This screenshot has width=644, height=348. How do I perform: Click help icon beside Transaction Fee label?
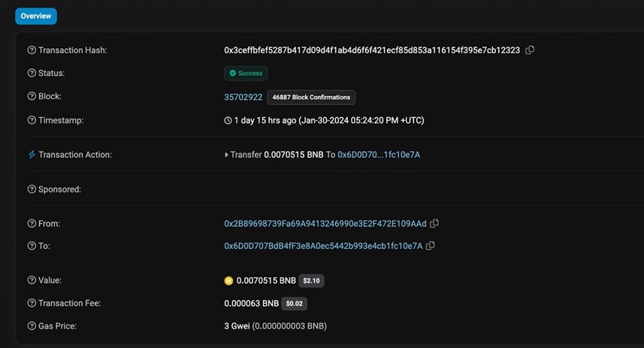pyautogui.click(x=32, y=304)
